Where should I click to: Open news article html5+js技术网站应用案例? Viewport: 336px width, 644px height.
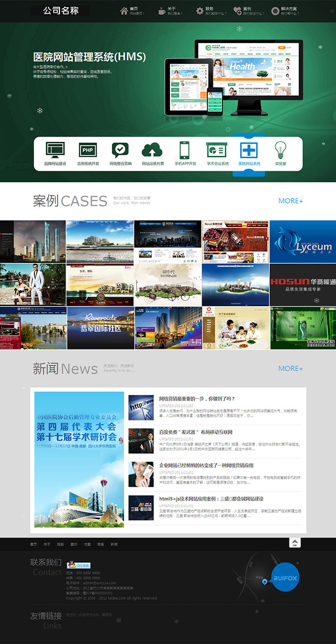[x=211, y=499]
